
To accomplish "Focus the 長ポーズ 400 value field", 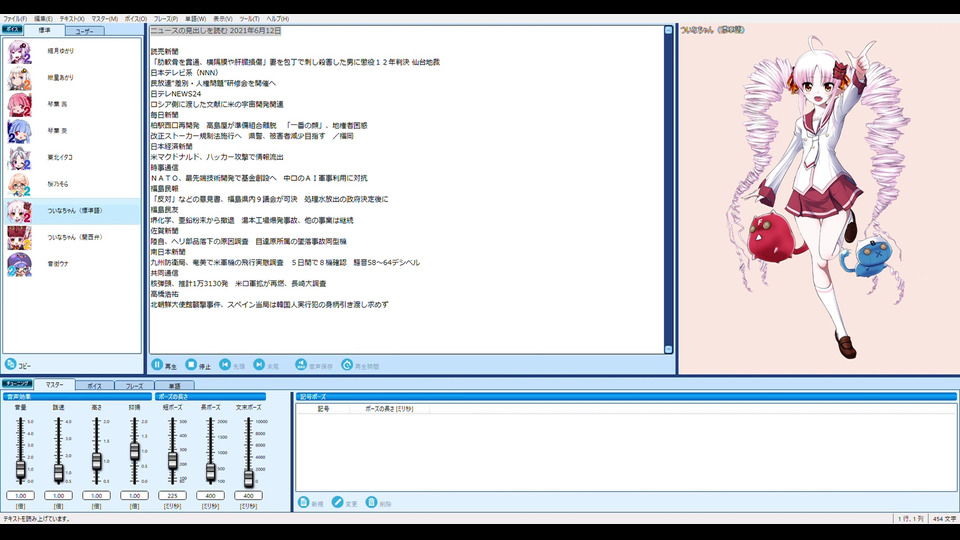I will tap(211, 495).
